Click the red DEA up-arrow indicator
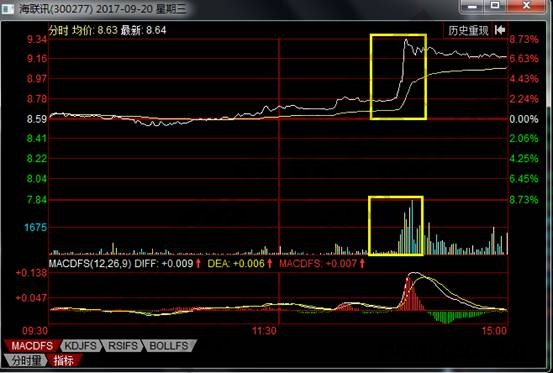553x373 pixels. tap(270, 263)
